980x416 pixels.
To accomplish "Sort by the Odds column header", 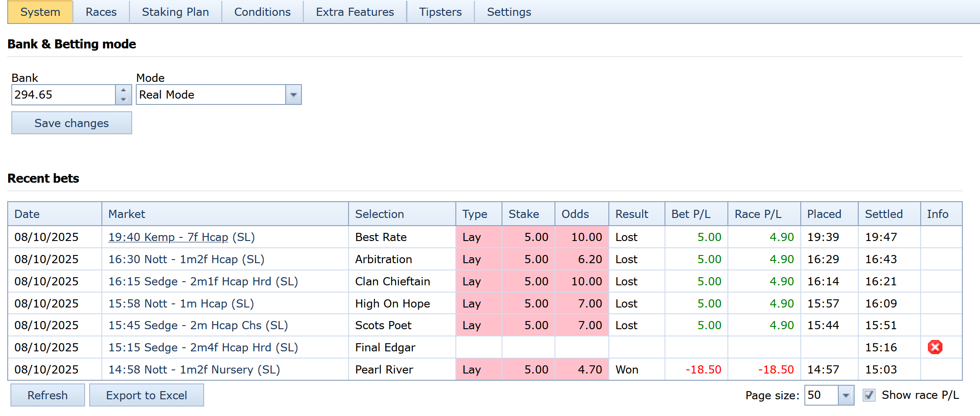I will click(x=575, y=214).
